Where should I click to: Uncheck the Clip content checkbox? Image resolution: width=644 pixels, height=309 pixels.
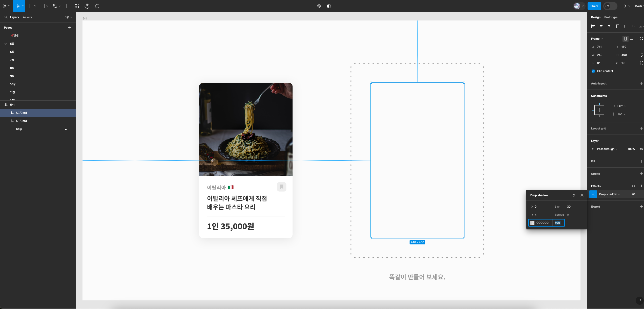tap(593, 71)
